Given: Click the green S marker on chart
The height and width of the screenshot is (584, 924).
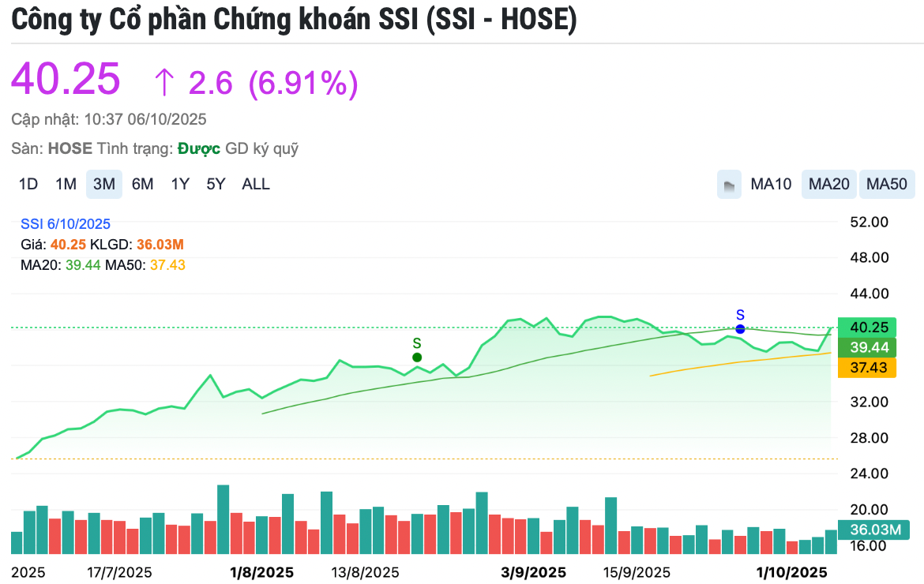Looking at the screenshot, I should pos(417,357).
